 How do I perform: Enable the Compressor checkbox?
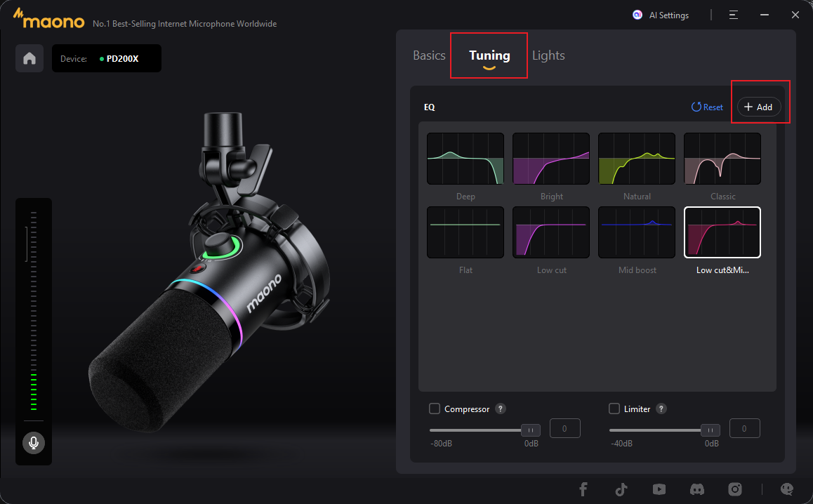pyautogui.click(x=435, y=409)
